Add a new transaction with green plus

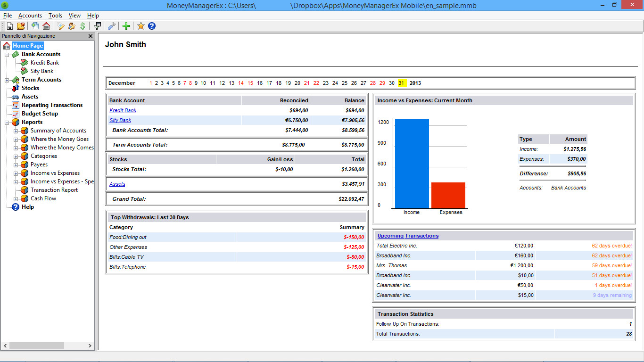point(126,26)
